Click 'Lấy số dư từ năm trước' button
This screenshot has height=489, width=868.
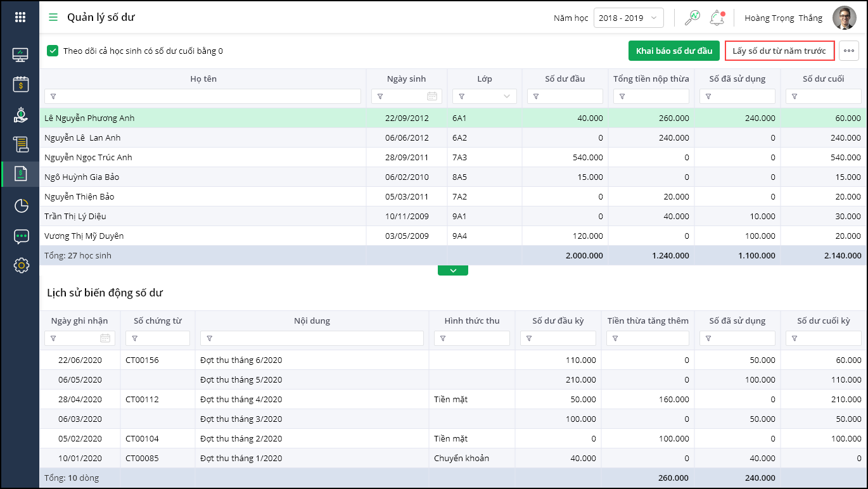[779, 51]
